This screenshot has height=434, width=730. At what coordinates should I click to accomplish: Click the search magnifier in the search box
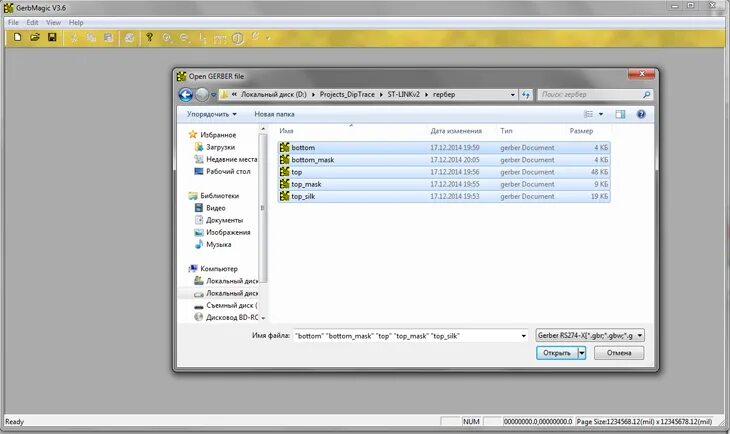(646, 95)
